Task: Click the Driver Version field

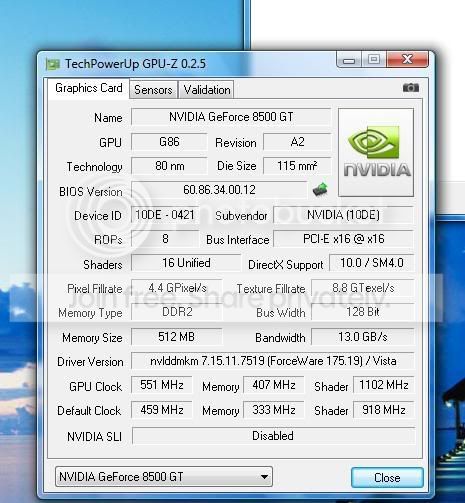Action: (x=273, y=361)
